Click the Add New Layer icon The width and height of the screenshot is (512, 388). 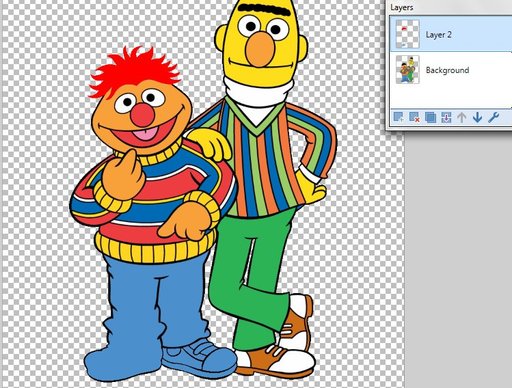pyautogui.click(x=398, y=117)
